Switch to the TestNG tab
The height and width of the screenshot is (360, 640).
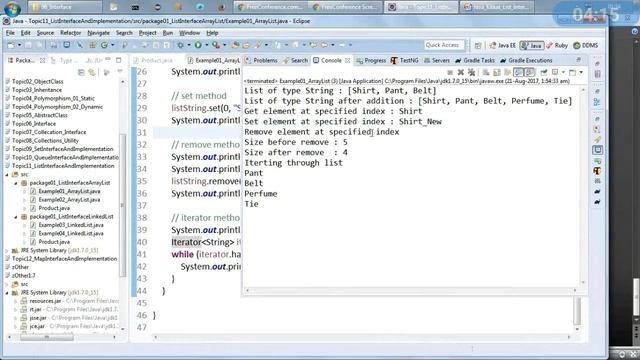point(404,60)
